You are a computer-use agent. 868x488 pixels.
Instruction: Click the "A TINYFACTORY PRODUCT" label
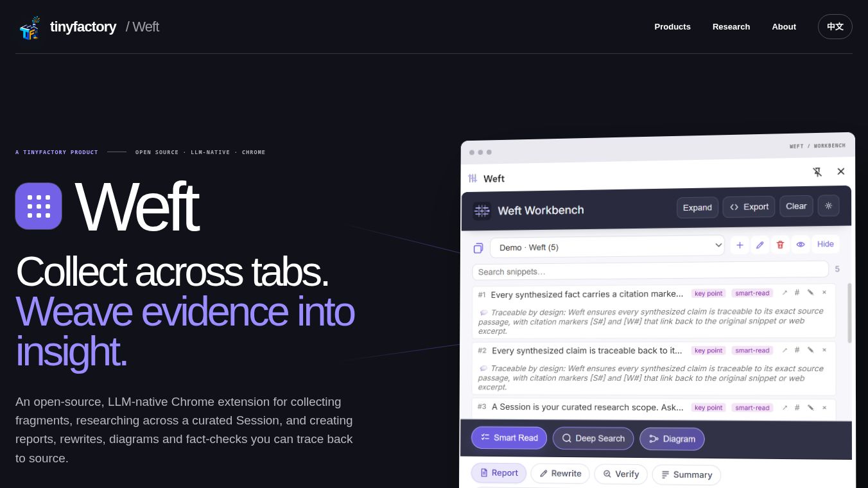(56, 152)
